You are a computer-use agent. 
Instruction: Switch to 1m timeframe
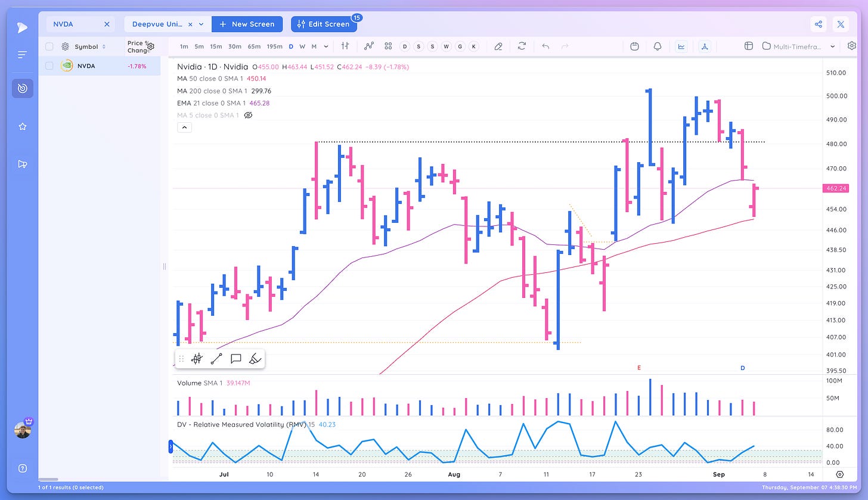tap(184, 46)
